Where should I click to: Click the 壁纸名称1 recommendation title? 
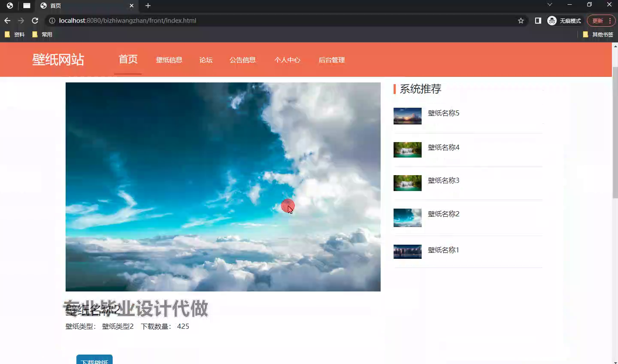coord(444,250)
